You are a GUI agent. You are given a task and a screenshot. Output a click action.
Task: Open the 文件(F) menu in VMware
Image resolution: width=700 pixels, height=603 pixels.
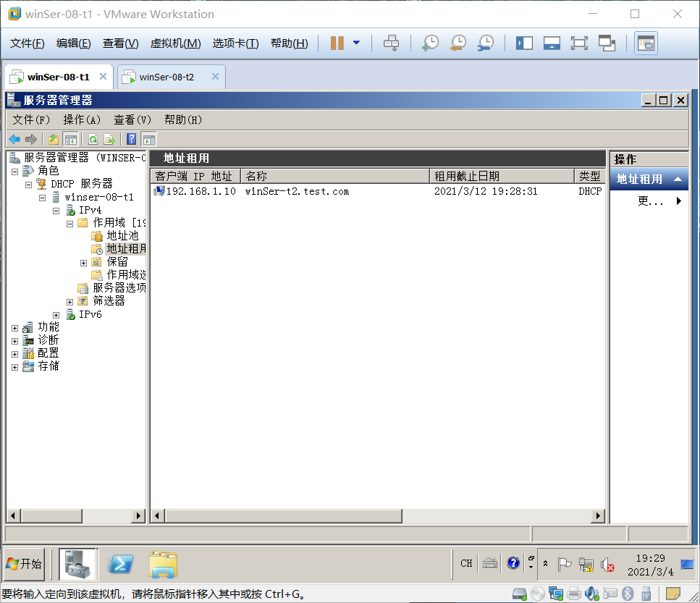[28, 43]
